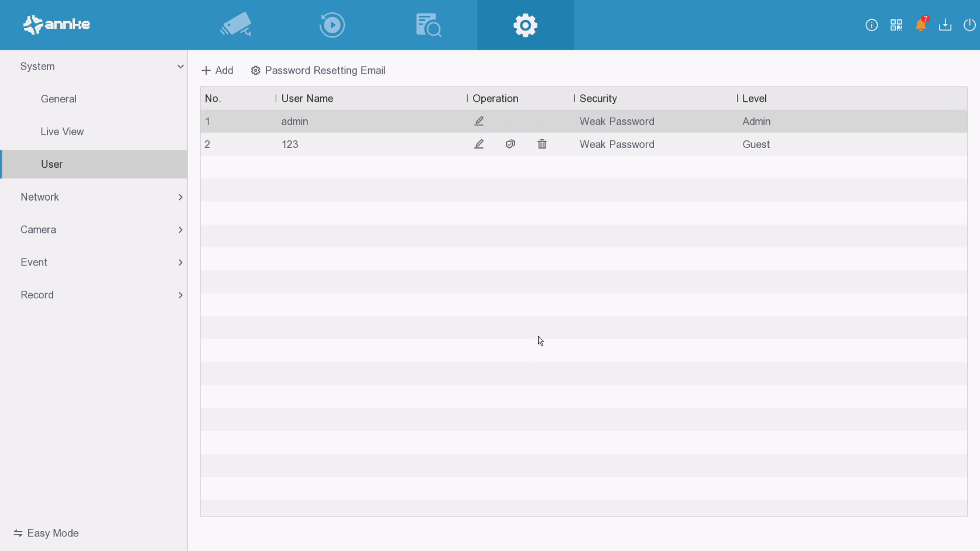This screenshot has height=551, width=980.
Task: Open the Live View camera icon
Action: [x=236, y=25]
